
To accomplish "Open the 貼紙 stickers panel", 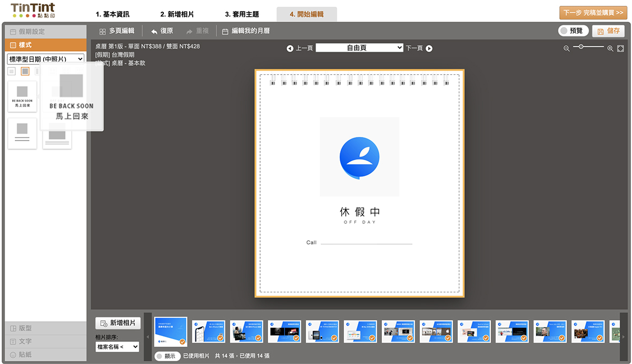I will pyautogui.click(x=46, y=355).
